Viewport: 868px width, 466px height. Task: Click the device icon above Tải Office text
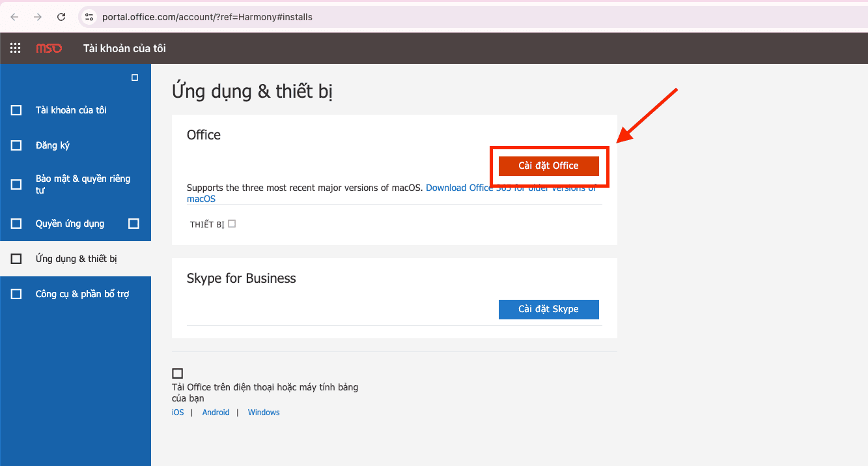(x=177, y=373)
